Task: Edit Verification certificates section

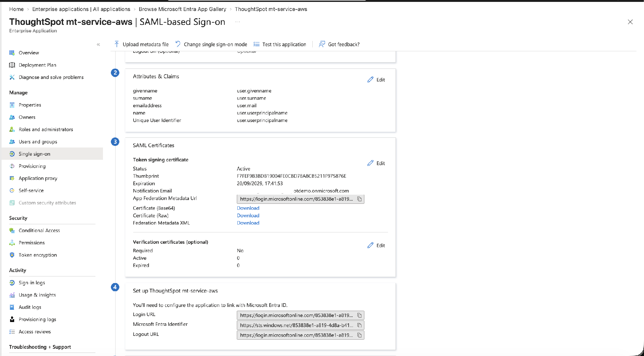Action: click(x=376, y=245)
